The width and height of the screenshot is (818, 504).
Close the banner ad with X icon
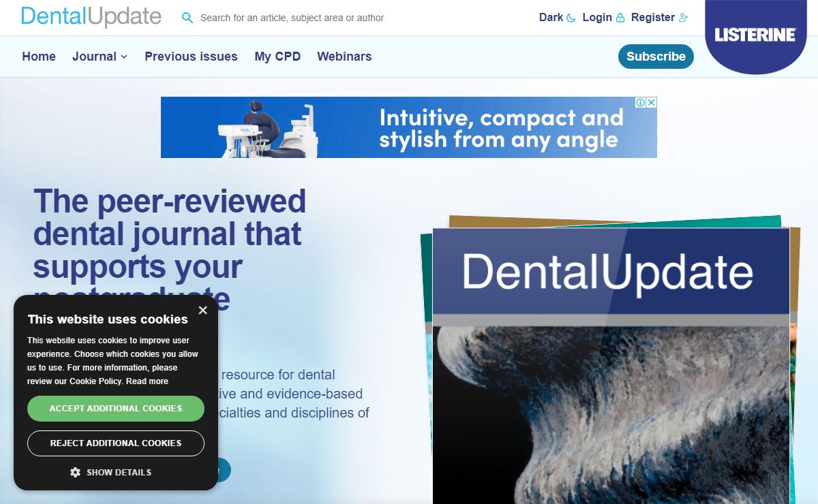652,102
